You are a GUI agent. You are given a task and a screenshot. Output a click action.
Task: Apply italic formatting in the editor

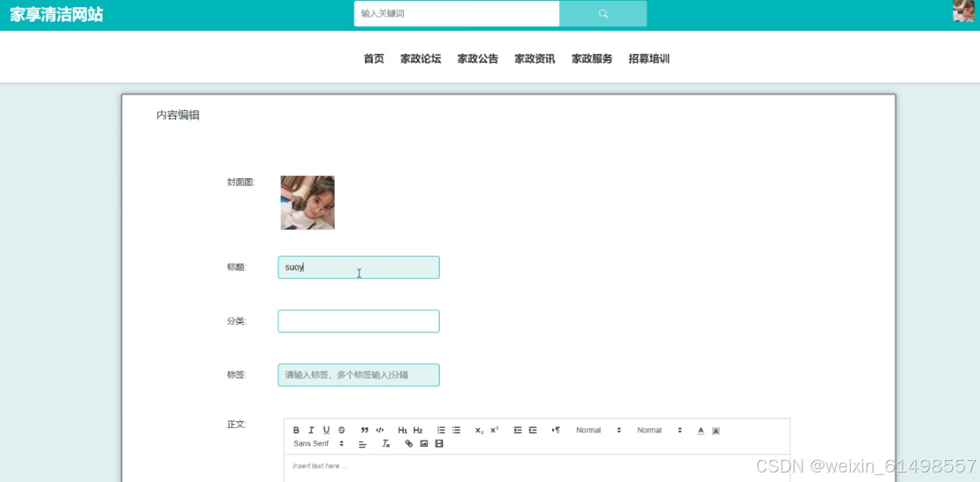pos(311,430)
